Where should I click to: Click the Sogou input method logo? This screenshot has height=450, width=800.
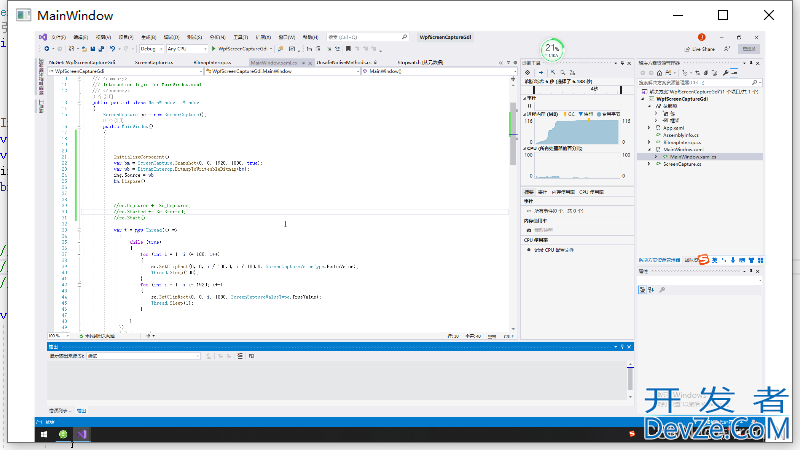(x=704, y=260)
